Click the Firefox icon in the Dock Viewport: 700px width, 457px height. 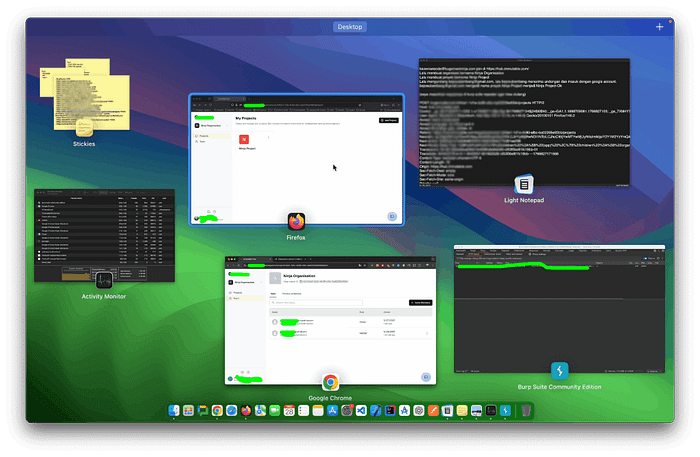246,411
